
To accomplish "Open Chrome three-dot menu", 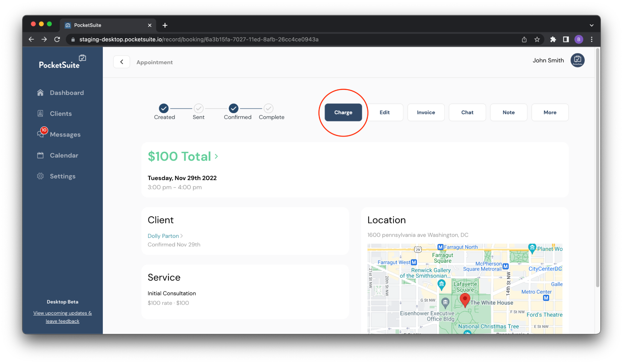I will pyautogui.click(x=592, y=39).
